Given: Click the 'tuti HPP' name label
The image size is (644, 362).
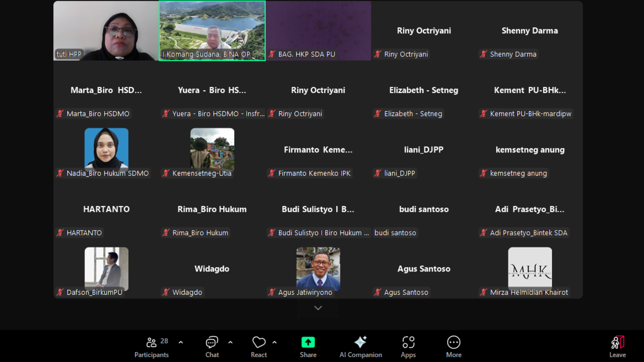Looking at the screenshot, I should coord(69,54).
